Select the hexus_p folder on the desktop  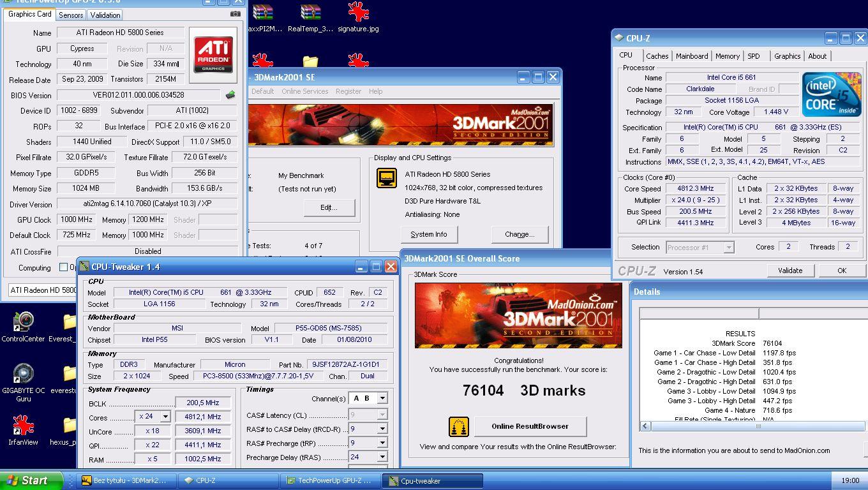(66, 431)
